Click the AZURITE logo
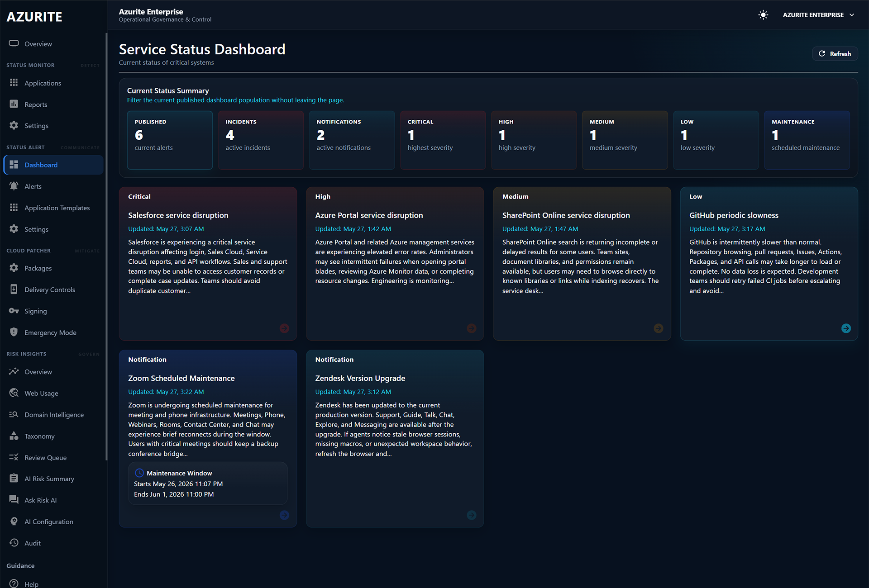869x588 pixels. pos(34,17)
